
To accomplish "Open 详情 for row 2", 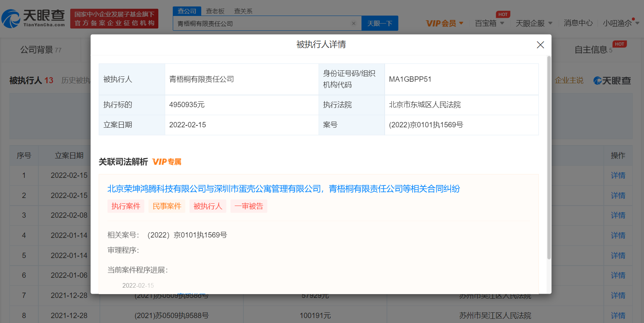I will pos(618,196).
